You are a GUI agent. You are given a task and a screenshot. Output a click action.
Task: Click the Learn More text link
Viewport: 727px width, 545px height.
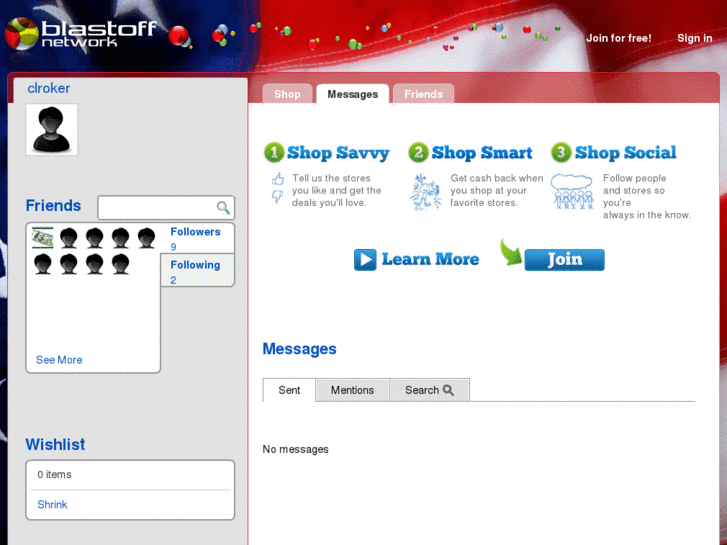430,259
